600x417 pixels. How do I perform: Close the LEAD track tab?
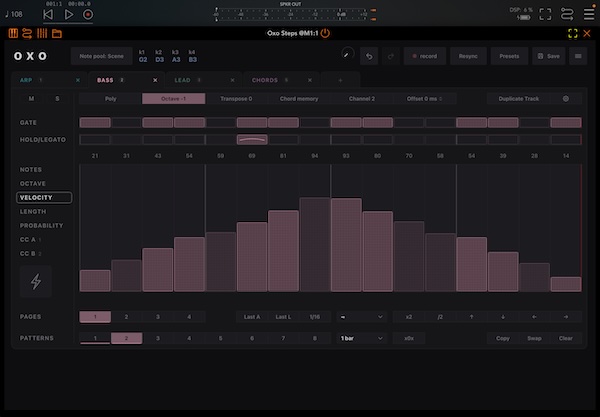coord(233,80)
